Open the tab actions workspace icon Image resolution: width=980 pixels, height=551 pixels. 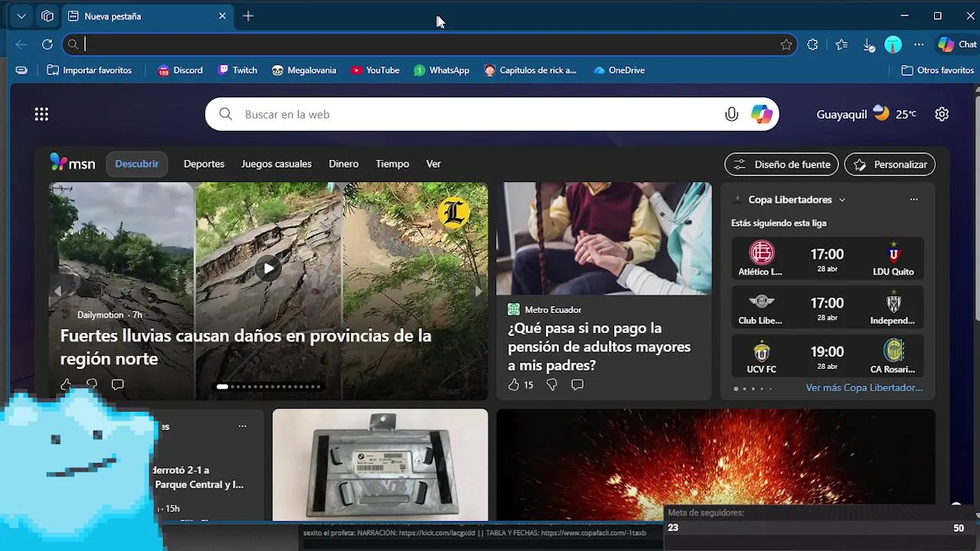(x=47, y=16)
